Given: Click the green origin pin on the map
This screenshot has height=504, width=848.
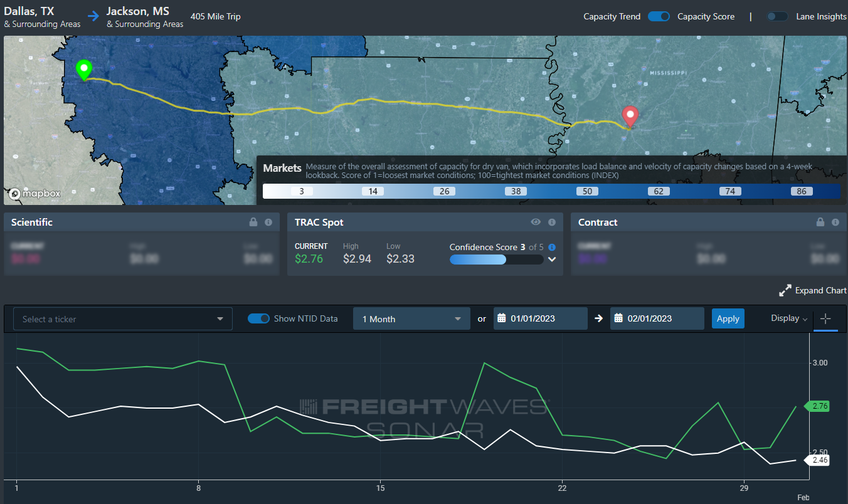Looking at the screenshot, I should click(83, 70).
